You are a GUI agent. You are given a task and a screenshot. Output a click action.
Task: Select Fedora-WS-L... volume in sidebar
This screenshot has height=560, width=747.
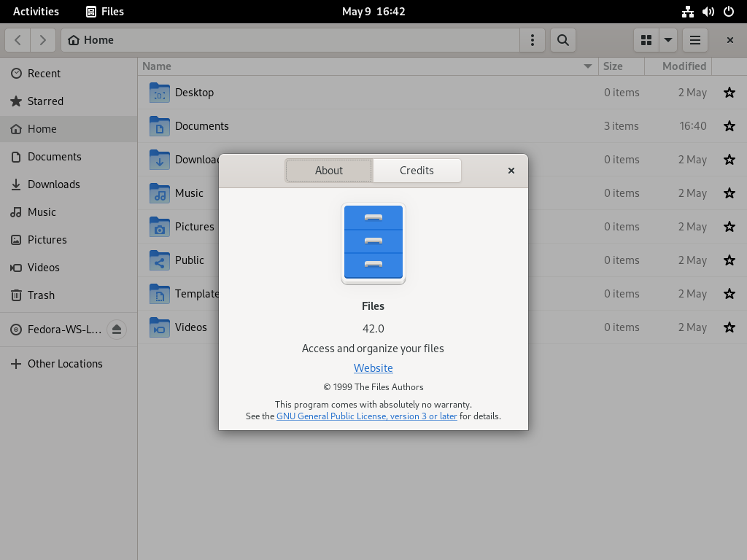(x=56, y=330)
